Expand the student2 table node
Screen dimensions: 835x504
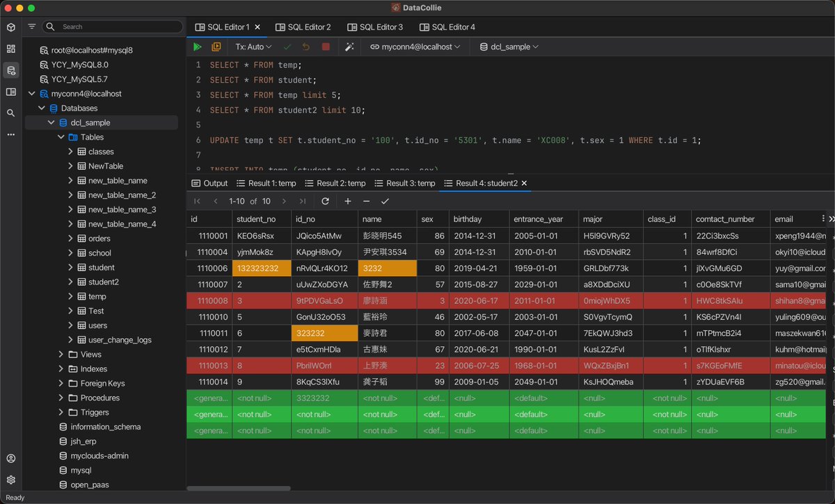[x=70, y=282]
